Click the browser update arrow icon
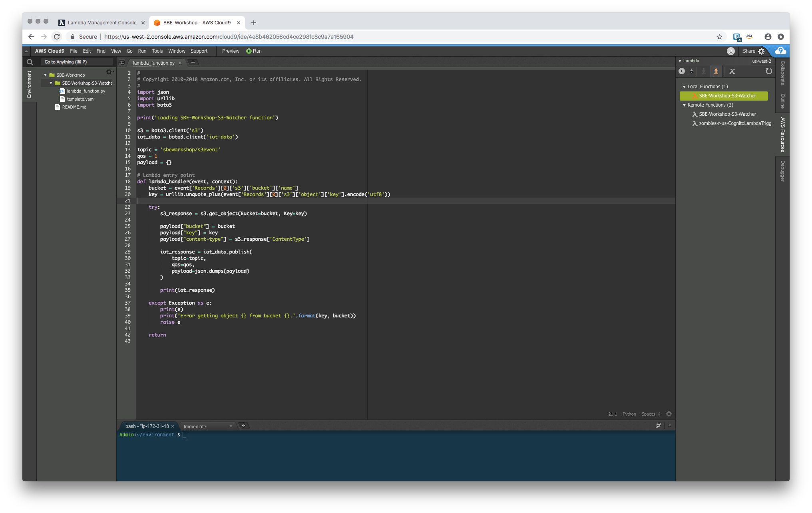Image resolution: width=812 pixels, height=513 pixels. pos(780,37)
